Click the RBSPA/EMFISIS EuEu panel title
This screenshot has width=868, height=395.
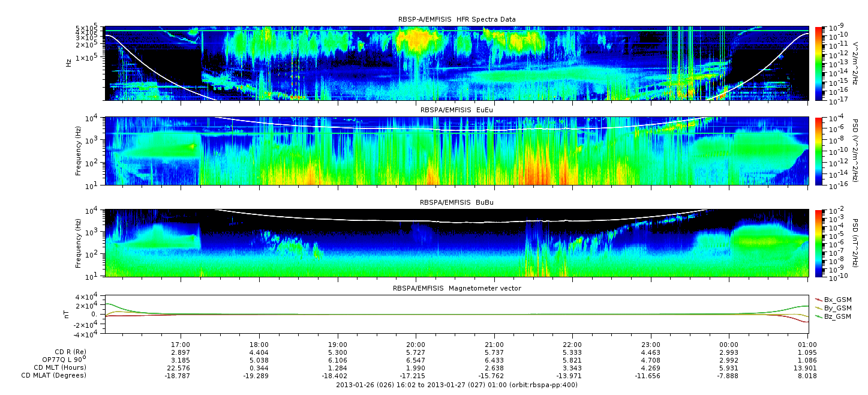[x=456, y=111]
